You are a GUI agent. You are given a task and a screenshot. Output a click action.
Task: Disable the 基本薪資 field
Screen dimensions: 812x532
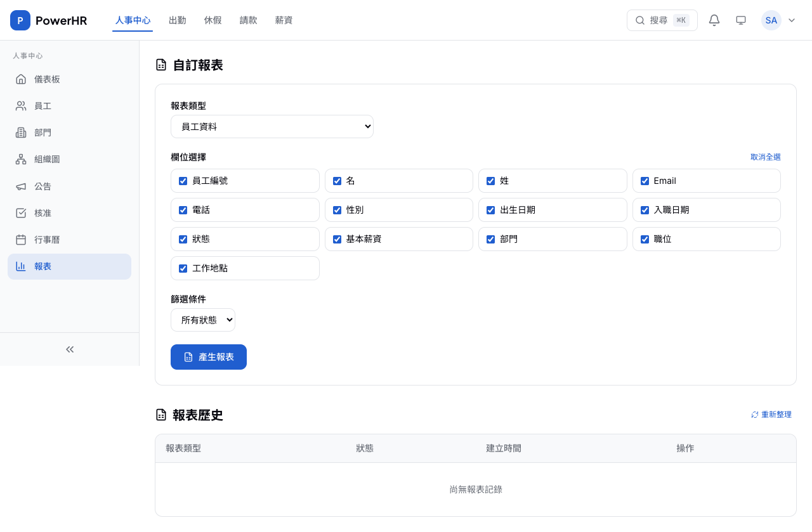click(x=337, y=239)
